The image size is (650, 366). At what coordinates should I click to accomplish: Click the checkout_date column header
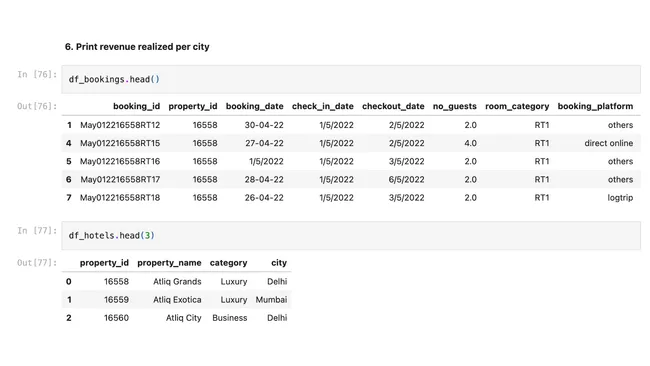click(393, 106)
